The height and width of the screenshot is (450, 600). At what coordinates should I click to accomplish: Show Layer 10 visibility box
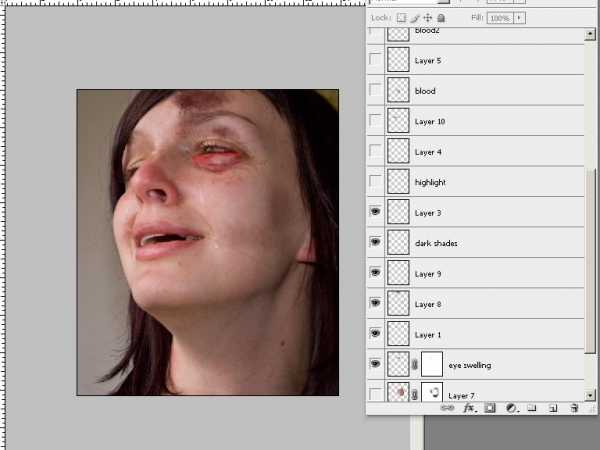pyautogui.click(x=375, y=120)
